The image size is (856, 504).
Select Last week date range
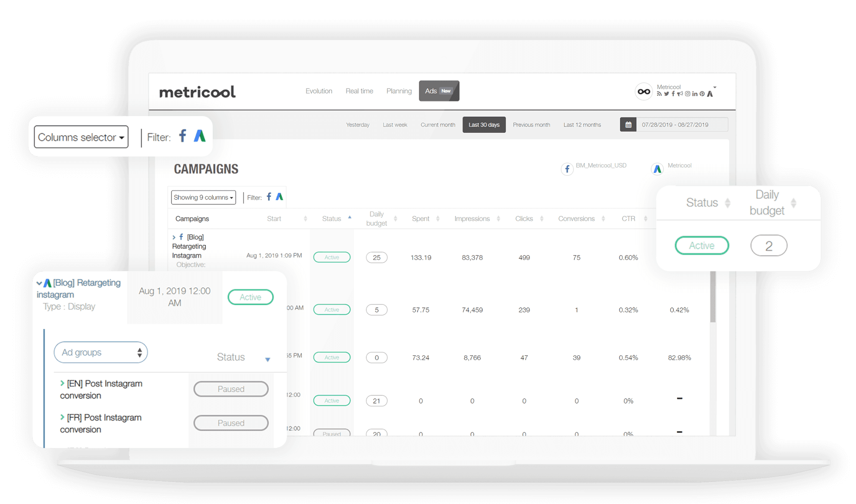click(395, 125)
